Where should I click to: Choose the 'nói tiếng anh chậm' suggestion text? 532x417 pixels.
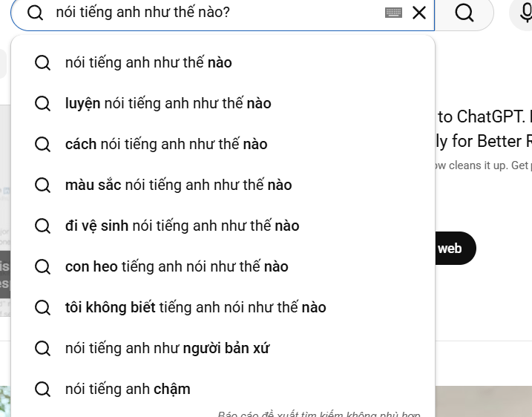[x=128, y=390]
